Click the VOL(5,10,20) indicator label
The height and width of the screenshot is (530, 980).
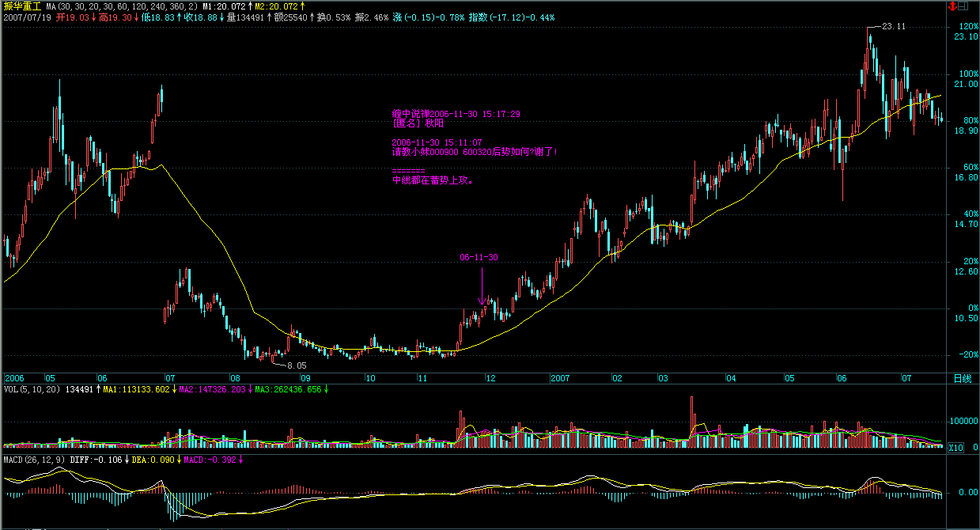(x=32, y=389)
